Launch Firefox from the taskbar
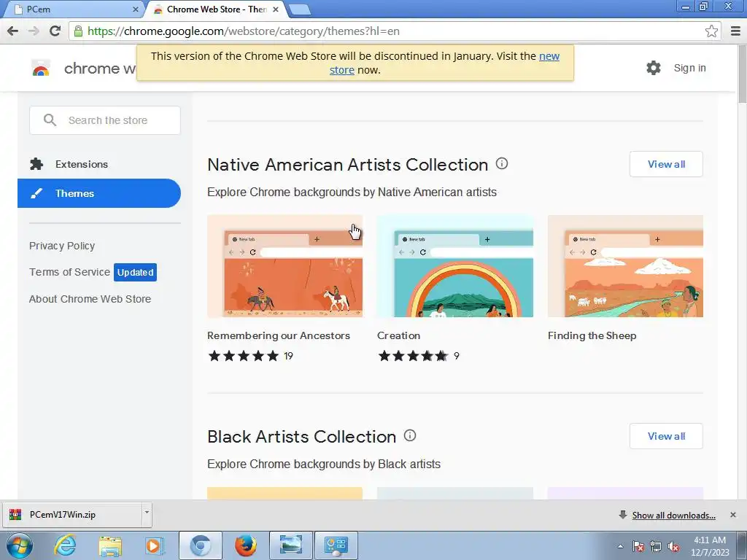747x560 pixels. point(245,545)
